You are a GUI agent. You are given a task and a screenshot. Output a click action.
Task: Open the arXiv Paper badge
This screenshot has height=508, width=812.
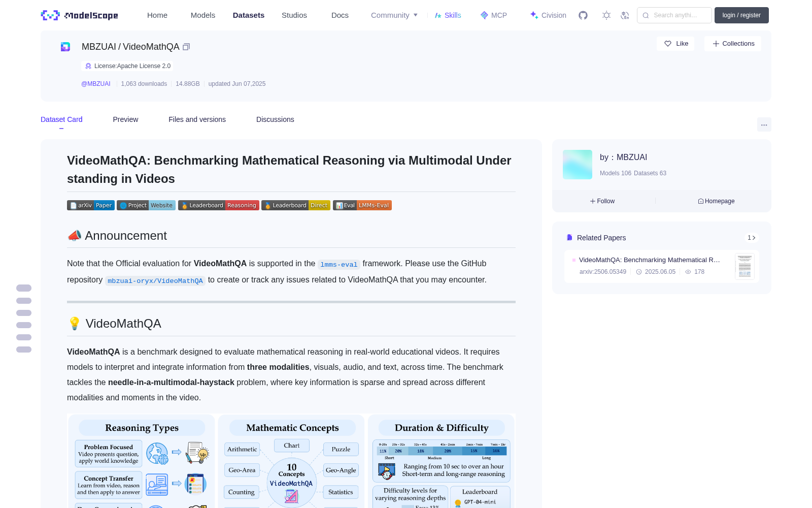click(91, 205)
